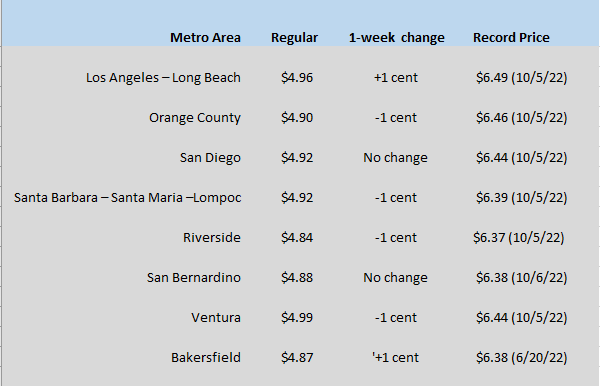Select the Riverside cell
Image resolution: width=600 pixels, height=386 pixels.
(x=212, y=238)
